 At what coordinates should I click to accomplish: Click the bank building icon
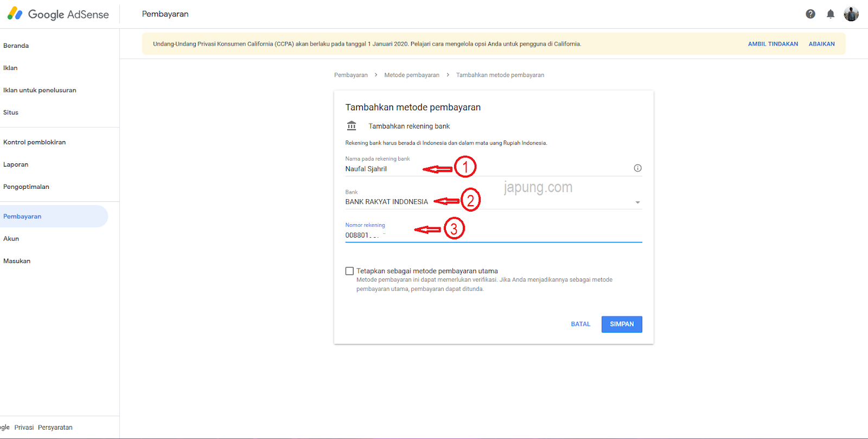pos(352,126)
